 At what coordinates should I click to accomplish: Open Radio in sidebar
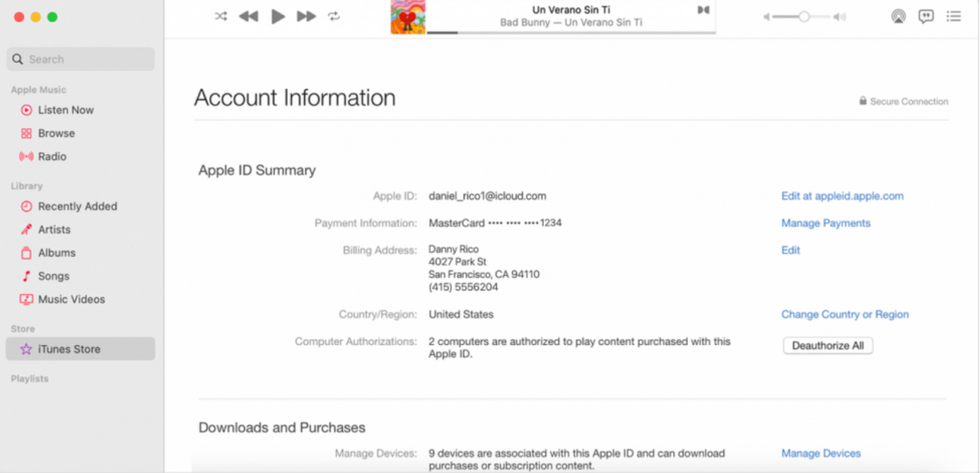pos(52,156)
